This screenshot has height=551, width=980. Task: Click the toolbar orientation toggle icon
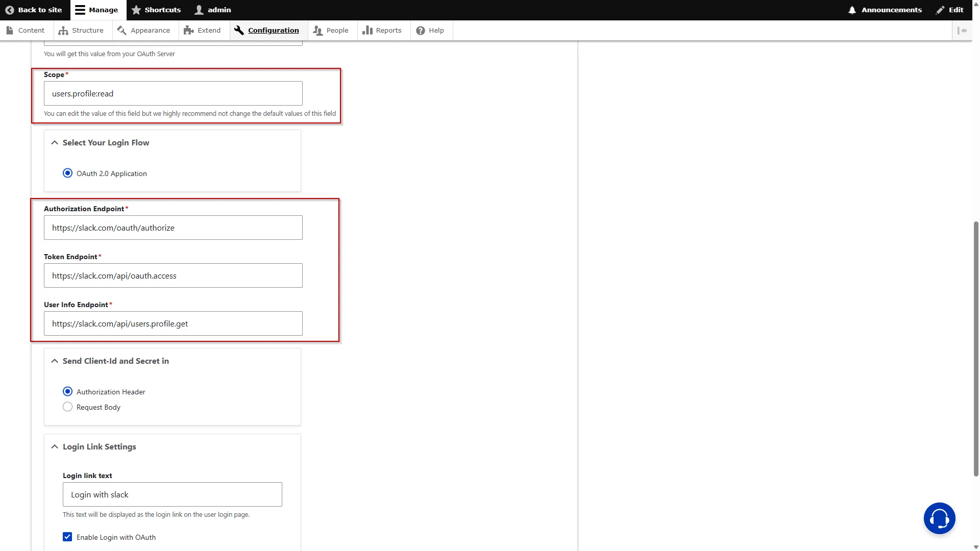click(962, 31)
